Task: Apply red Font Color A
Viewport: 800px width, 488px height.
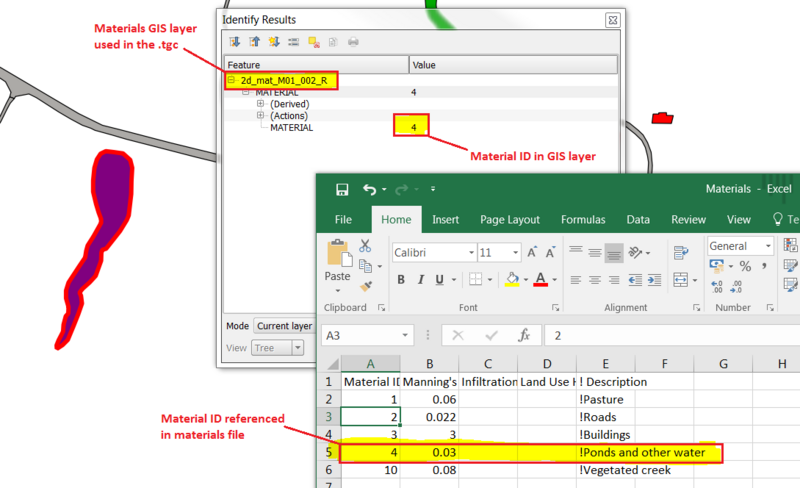Action: (x=541, y=279)
